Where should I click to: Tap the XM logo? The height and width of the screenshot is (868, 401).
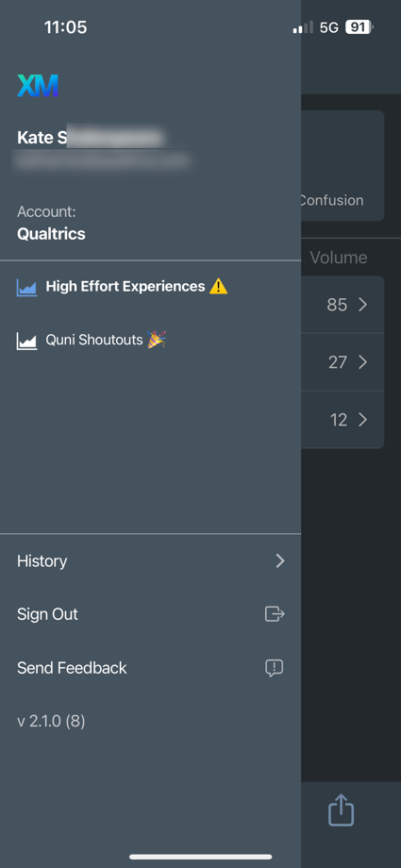tap(38, 87)
